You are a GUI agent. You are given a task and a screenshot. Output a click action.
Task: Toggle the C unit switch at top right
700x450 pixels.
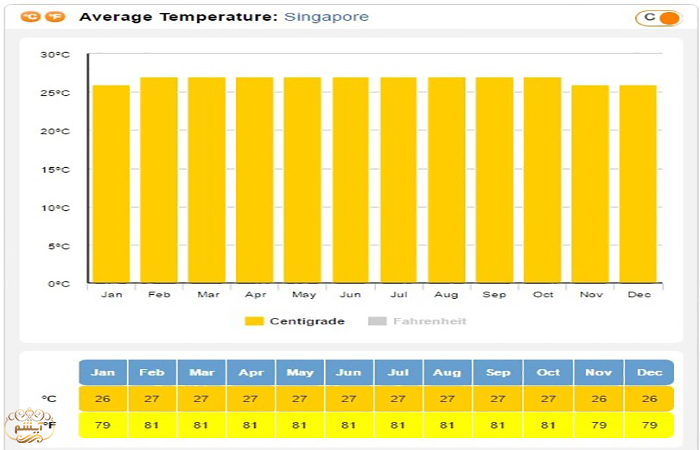657,17
